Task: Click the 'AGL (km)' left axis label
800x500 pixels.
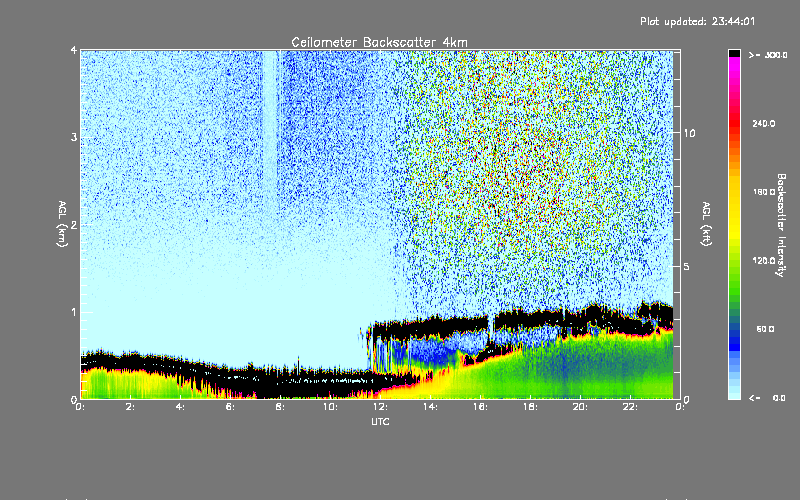Action: (62, 224)
